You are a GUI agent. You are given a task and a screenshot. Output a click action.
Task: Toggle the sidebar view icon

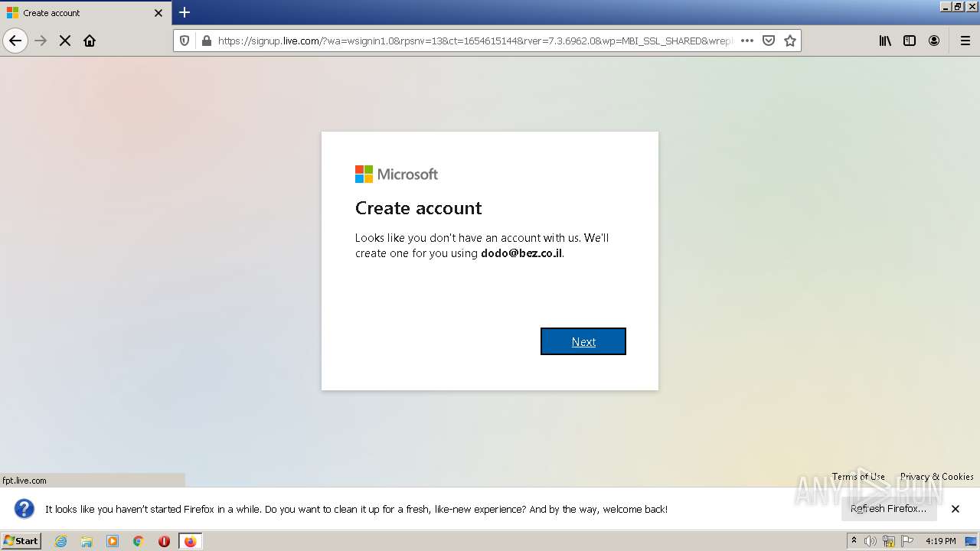[x=910, y=41]
